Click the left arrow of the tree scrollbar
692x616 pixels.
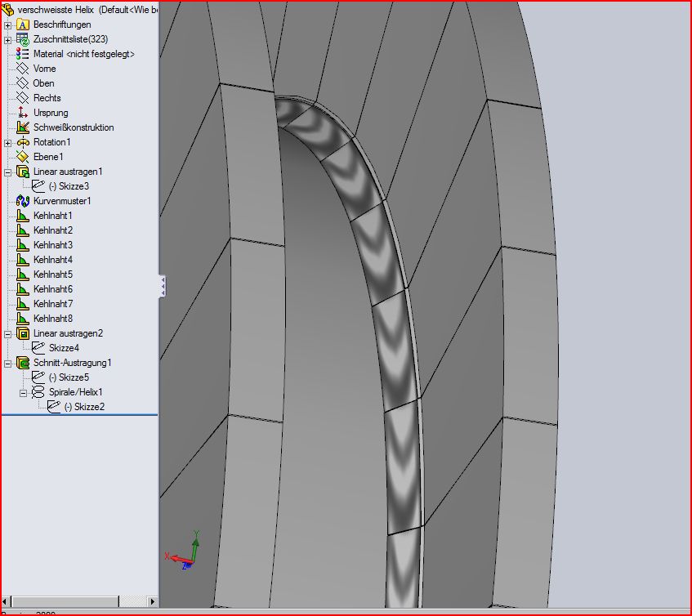point(5,601)
